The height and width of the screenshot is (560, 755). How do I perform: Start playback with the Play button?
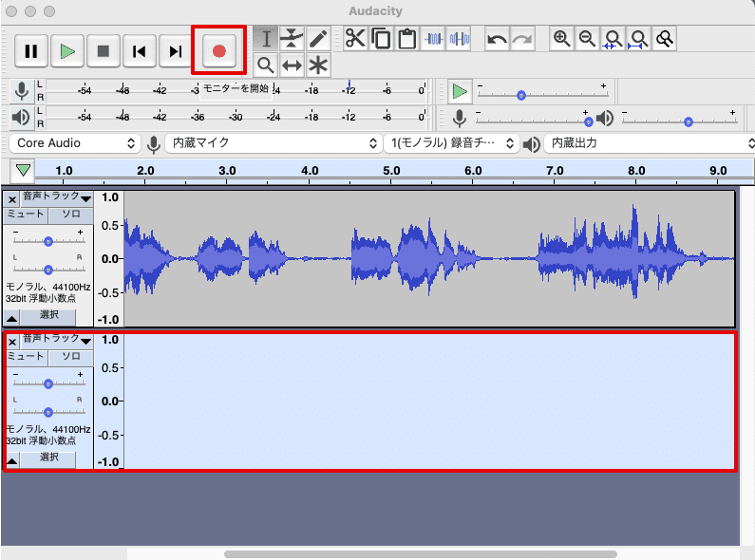point(67,51)
